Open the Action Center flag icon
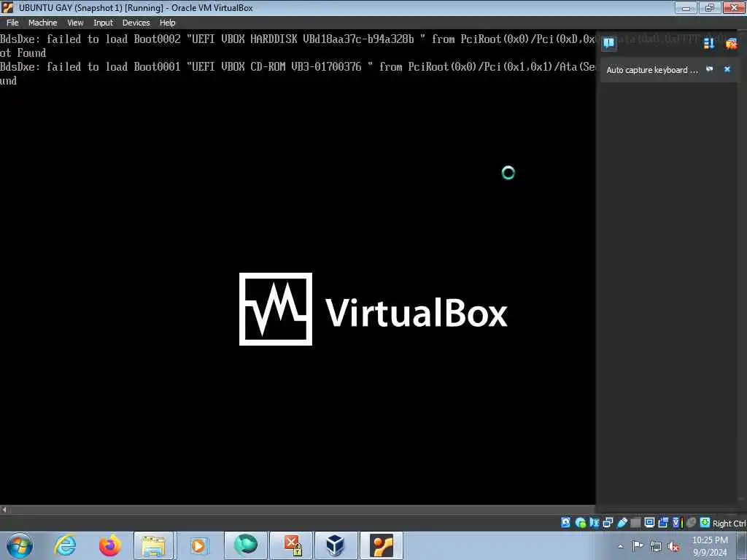 pyautogui.click(x=638, y=545)
